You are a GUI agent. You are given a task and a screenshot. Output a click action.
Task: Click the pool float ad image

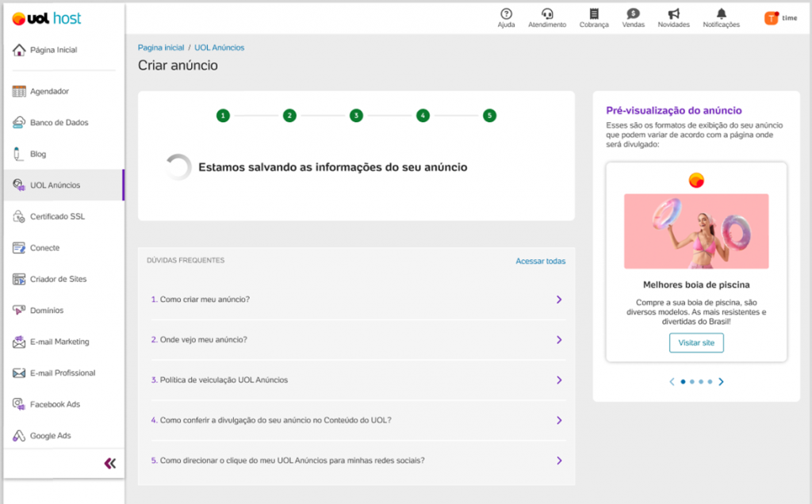tap(696, 231)
